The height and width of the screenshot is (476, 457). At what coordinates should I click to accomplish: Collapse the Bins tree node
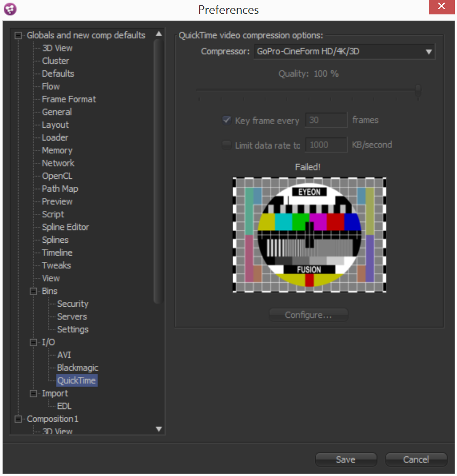[34, 291]
